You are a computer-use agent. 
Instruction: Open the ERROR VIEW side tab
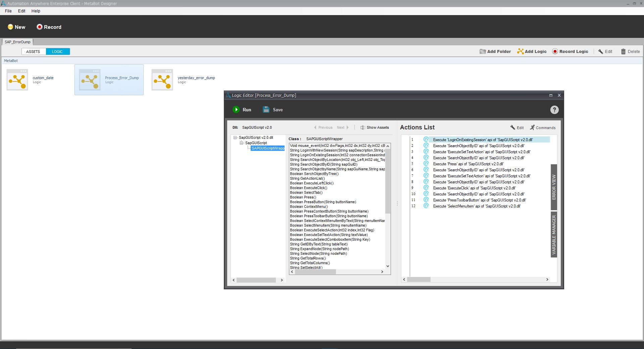[x=554, y=187]
